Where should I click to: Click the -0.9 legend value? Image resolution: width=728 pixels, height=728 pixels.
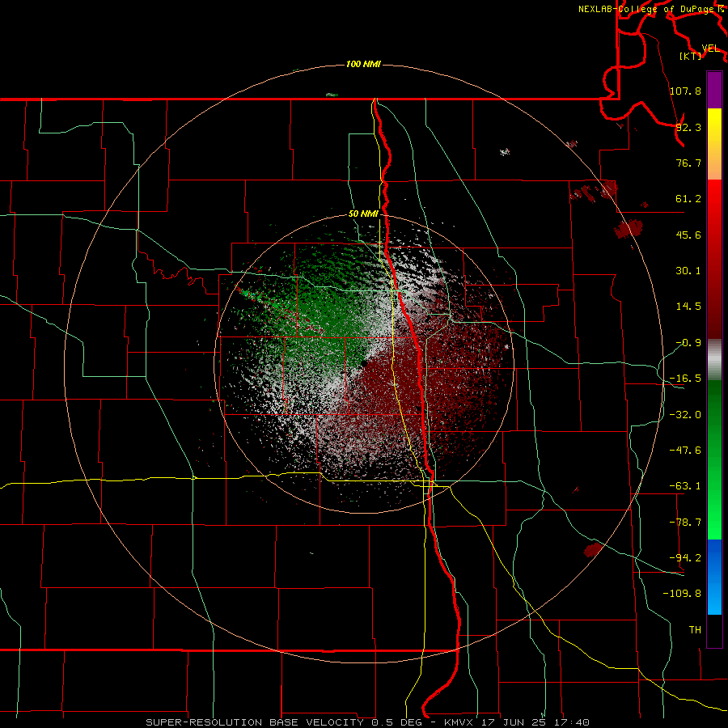(688, 343)
